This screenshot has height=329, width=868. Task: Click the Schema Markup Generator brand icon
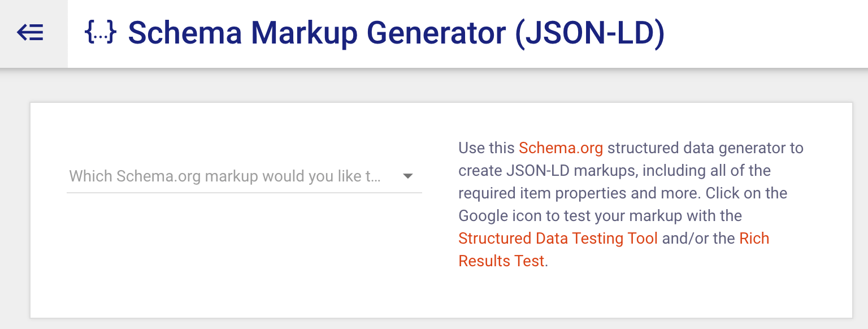click(x=101, y=32)
